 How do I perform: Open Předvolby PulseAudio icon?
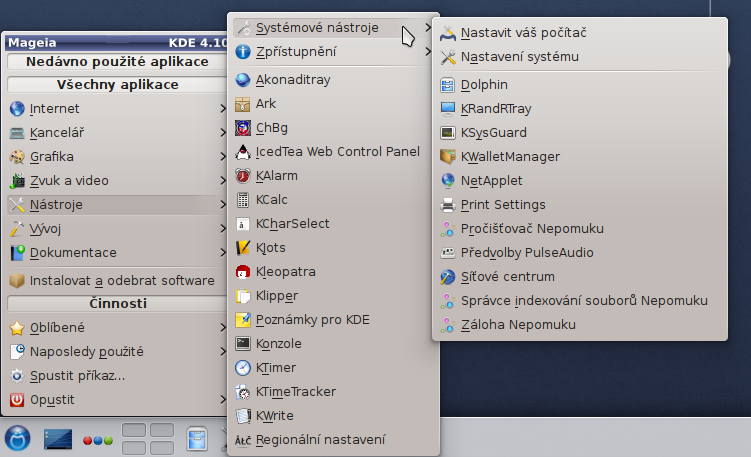448,252
